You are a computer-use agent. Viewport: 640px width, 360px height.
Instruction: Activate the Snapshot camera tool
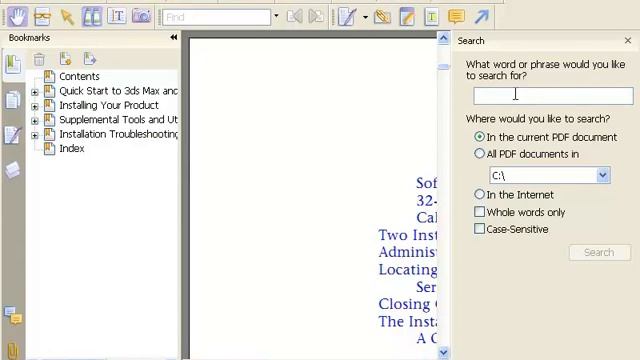[141, 17]
